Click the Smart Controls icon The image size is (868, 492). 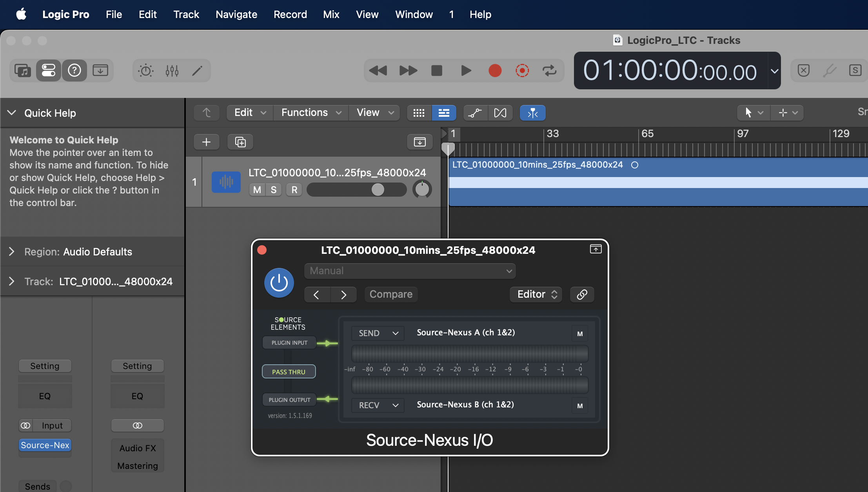click(x=145, y=71)
